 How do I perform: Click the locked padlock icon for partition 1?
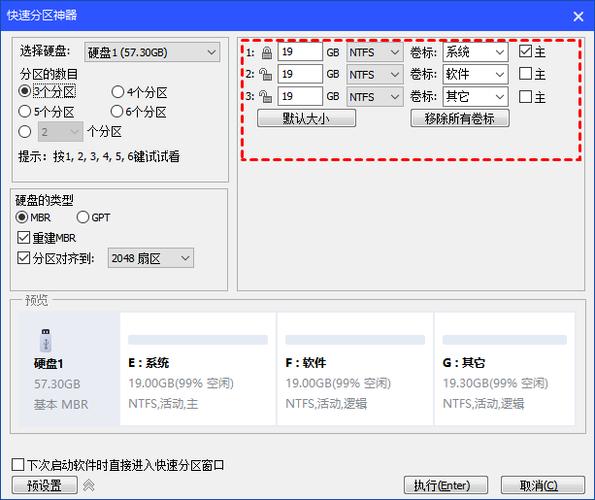pyautogui.click(x=267, y=52)
